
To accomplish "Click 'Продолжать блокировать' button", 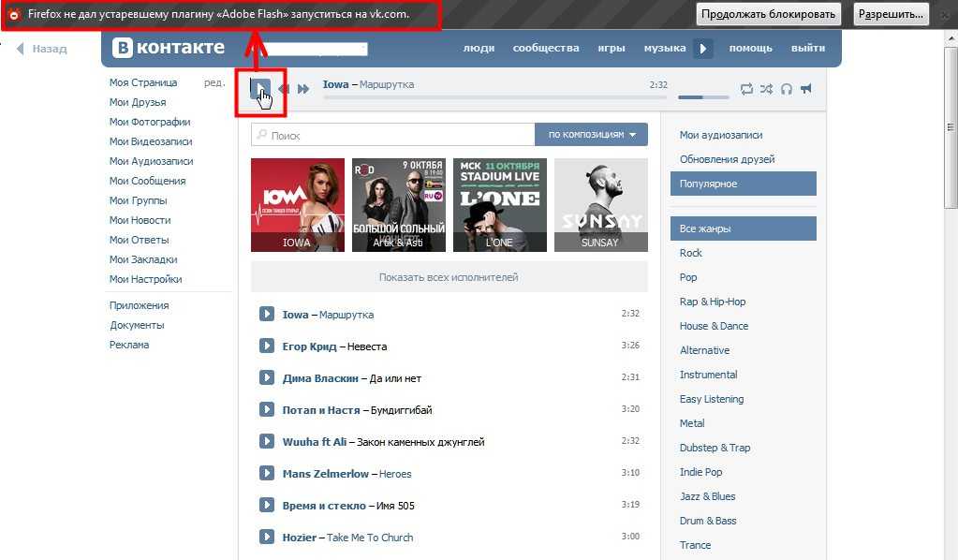I will [768, 14].
